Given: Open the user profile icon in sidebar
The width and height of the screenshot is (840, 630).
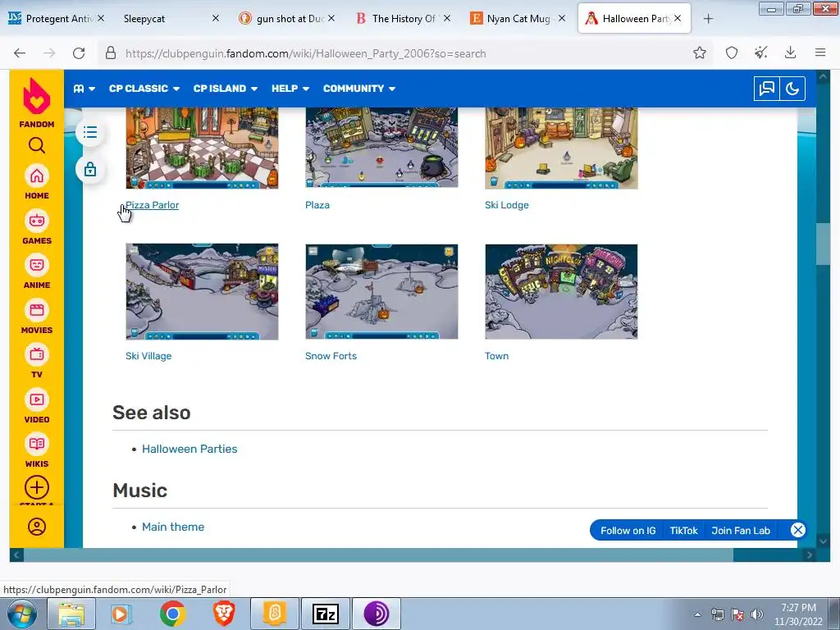Looking at the screenshot, I should click(36, 527).
